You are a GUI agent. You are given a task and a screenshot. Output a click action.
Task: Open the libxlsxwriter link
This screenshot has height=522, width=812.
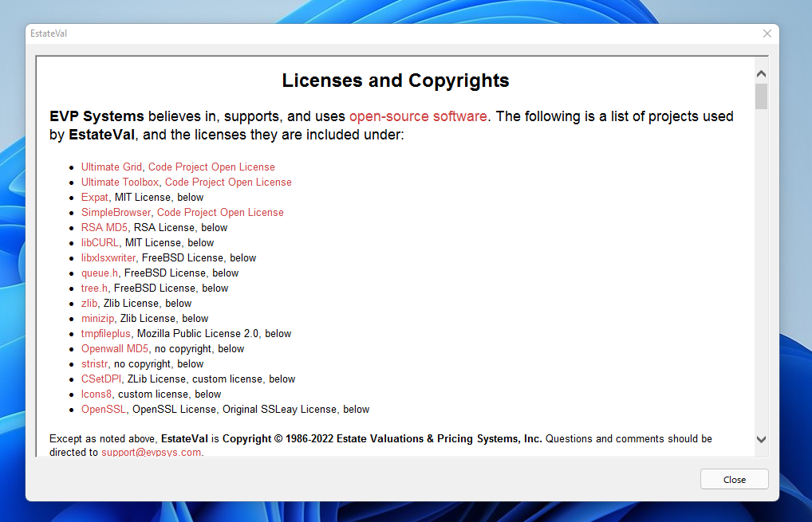coord(108,257)
